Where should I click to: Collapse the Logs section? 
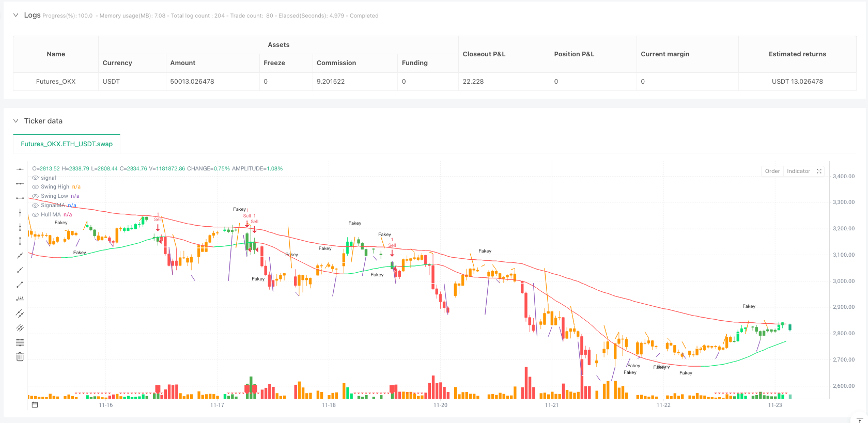point(16,15)
